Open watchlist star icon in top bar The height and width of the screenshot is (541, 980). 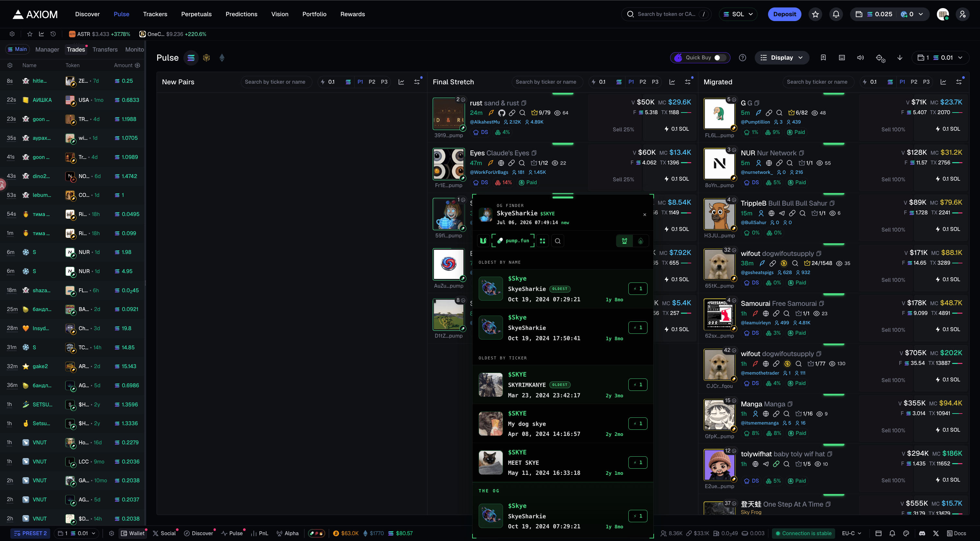[815, 14]
